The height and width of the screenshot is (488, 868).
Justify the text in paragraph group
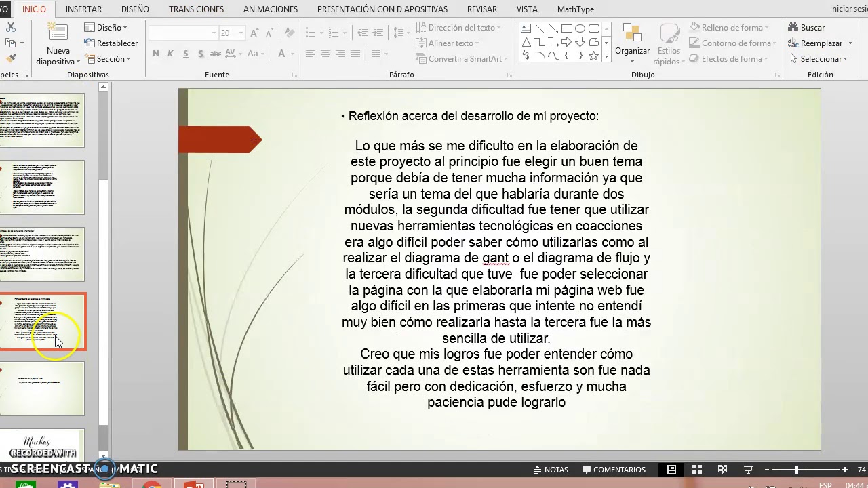tap(355, 54)
